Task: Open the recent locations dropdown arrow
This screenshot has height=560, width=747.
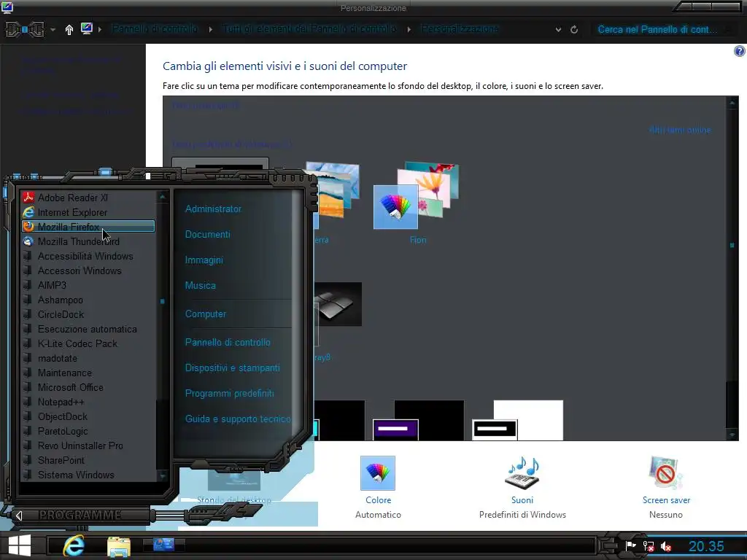Action: [x=53, y=29]
